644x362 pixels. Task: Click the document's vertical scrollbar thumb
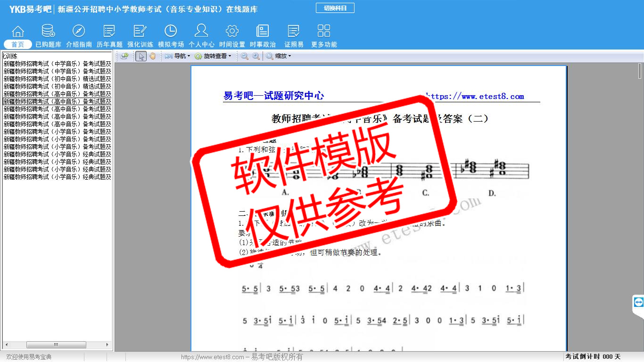(x=640, y=71)
